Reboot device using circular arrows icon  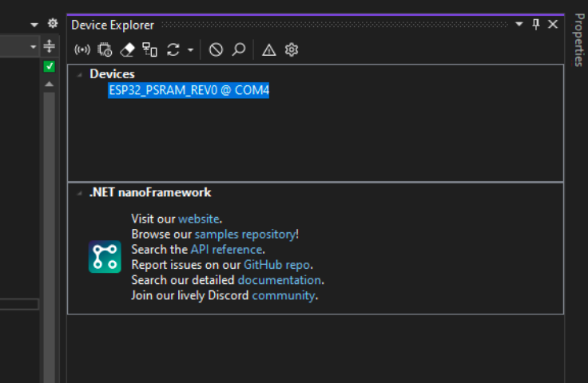point(173,49)
